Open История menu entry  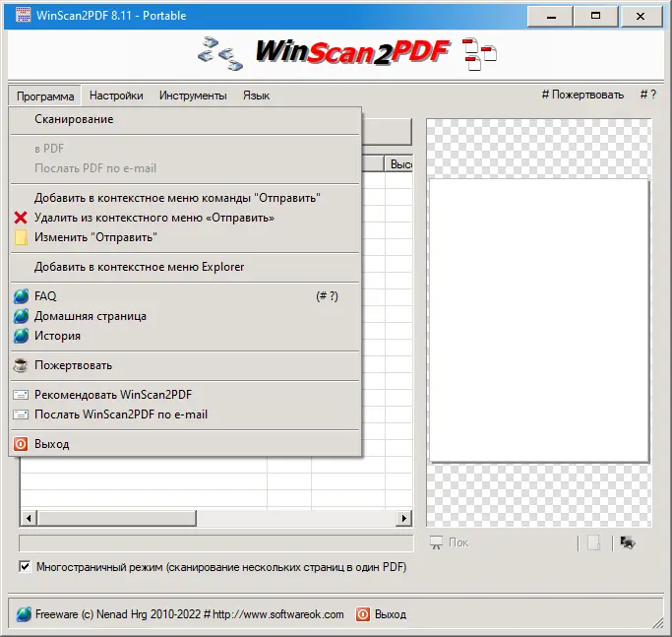pos(185,336)
